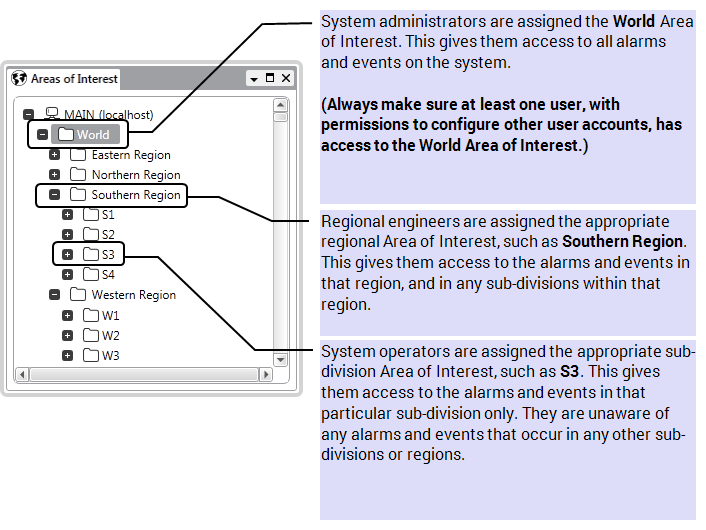Expand the Eastern Region node
Image resolution: width=706 pixels, height=530 pixels.
(55, 155)
